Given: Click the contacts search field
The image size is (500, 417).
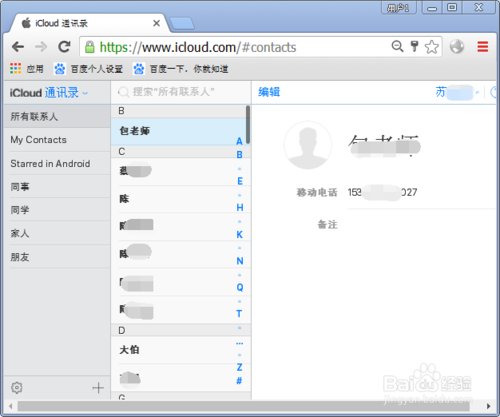Looking at the screenshot, I should [x=180, y=92].
